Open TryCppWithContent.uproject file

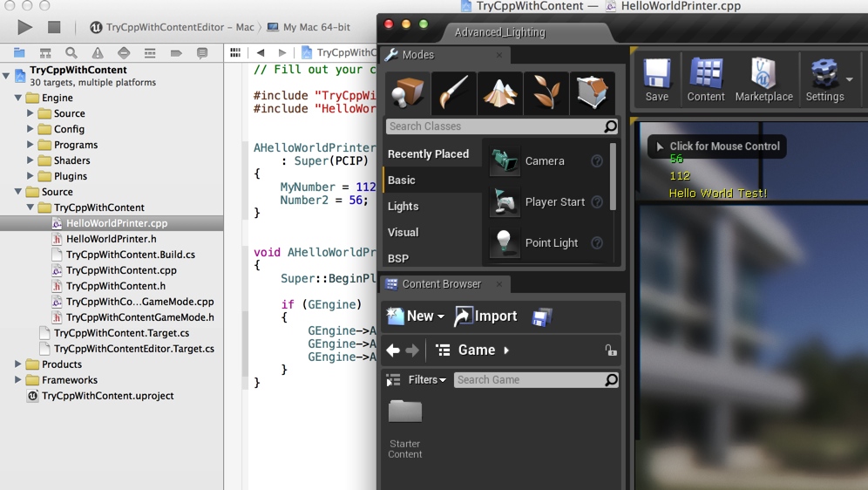[x=108, y=395]
